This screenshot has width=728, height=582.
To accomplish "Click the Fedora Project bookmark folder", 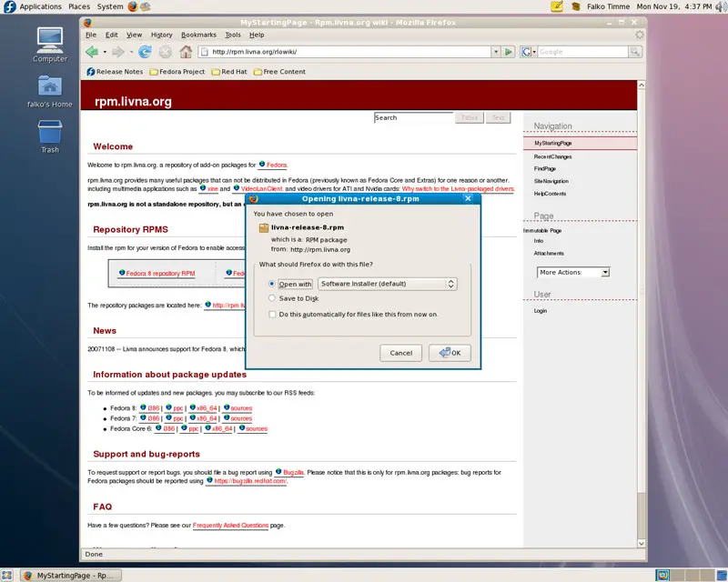I will 177,72.
